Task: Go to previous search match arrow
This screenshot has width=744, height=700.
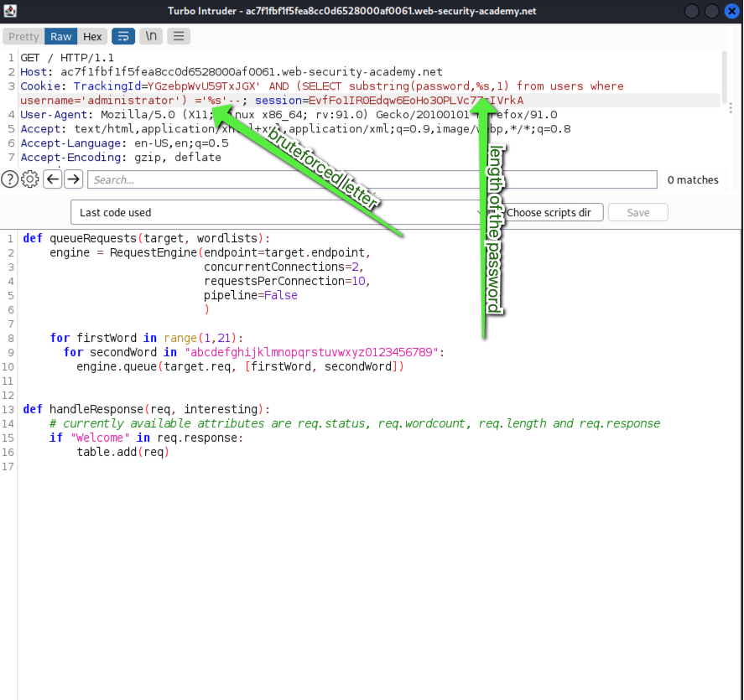Action: pos(53,179)
